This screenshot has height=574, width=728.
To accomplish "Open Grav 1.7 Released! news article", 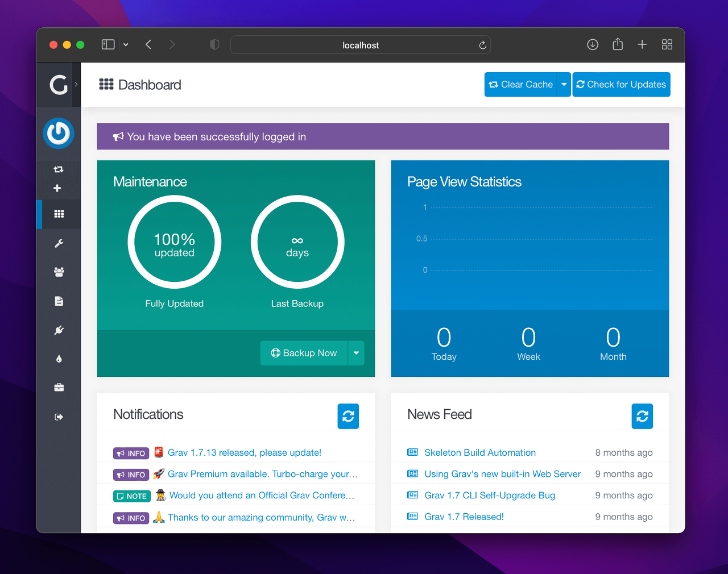I will 464,517.
